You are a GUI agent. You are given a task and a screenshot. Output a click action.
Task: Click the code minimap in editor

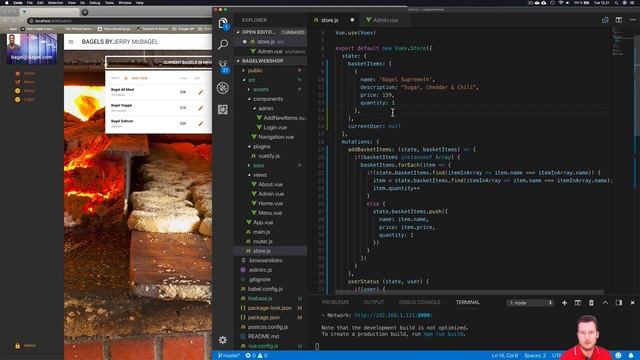coord(618,41)
